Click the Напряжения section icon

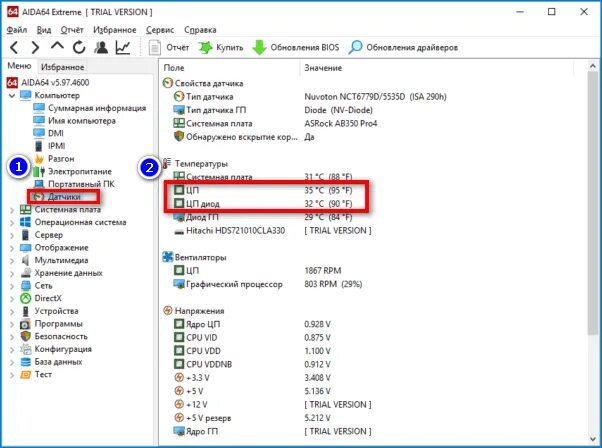[x=168, y=311]
